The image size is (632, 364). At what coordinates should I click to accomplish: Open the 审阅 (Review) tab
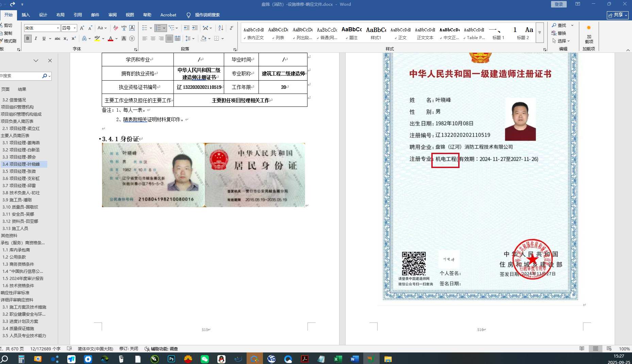[113, 15]
